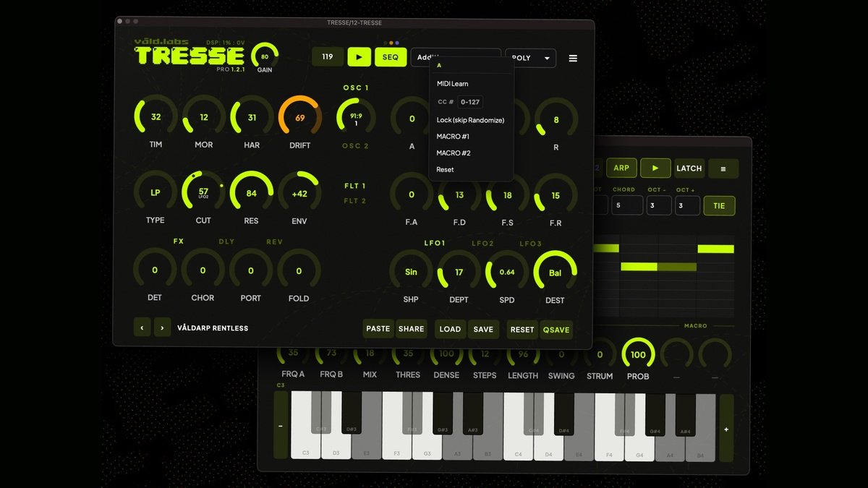Toggle the LATCH button
The width and height of the screenshot is (868, 488).
click(x=689, y=168)
